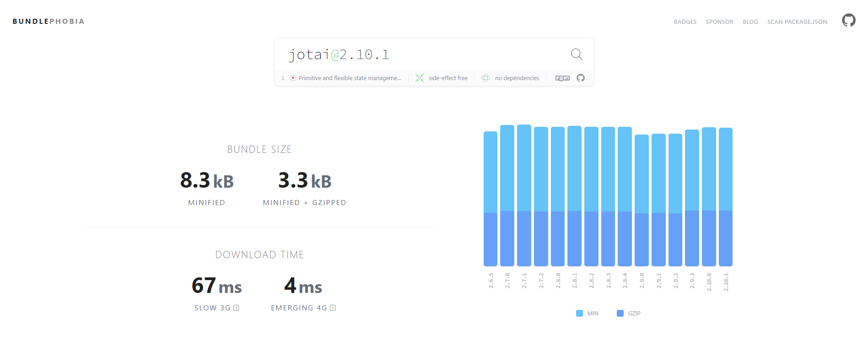Select the 2.7.2 version bar
Image resolution: width=868 pixels, height=341 pixels.
click(541, 196)
